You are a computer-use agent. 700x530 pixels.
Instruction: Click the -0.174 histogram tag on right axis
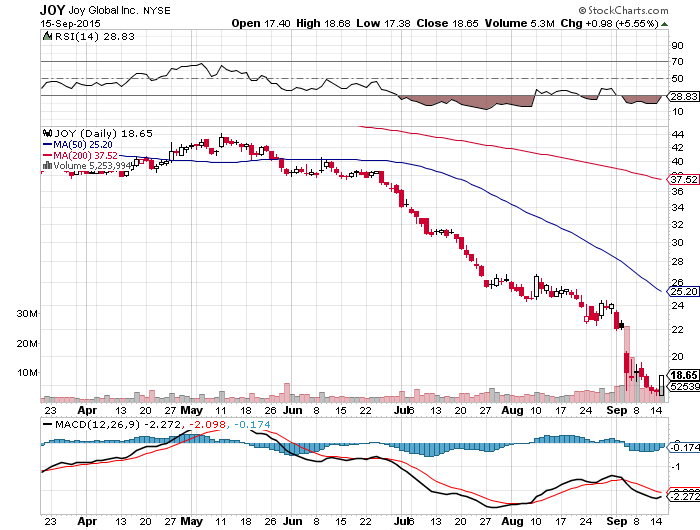click(684, 447)
